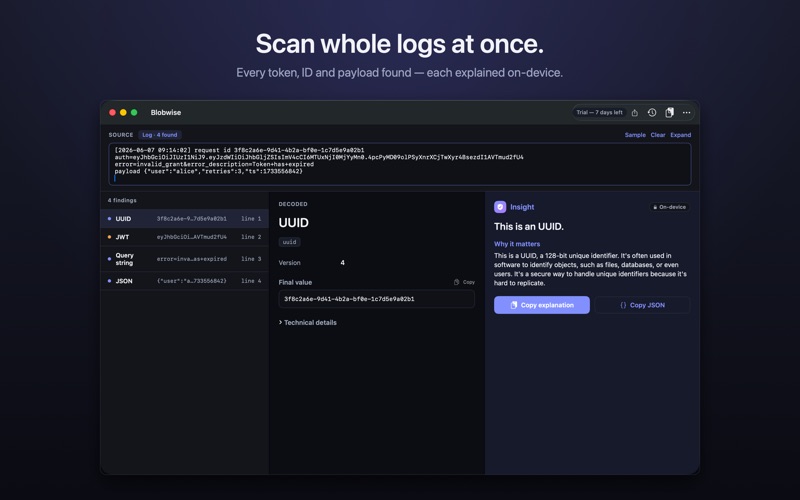Select the JSON finding on line 4
The height and width of the screenshot is (500, 800).
184,281
